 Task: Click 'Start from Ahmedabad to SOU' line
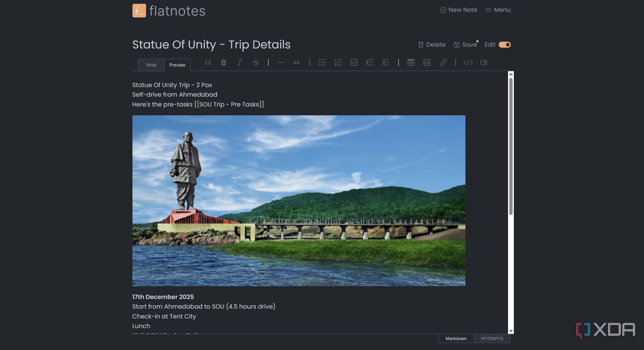point(204,306)
